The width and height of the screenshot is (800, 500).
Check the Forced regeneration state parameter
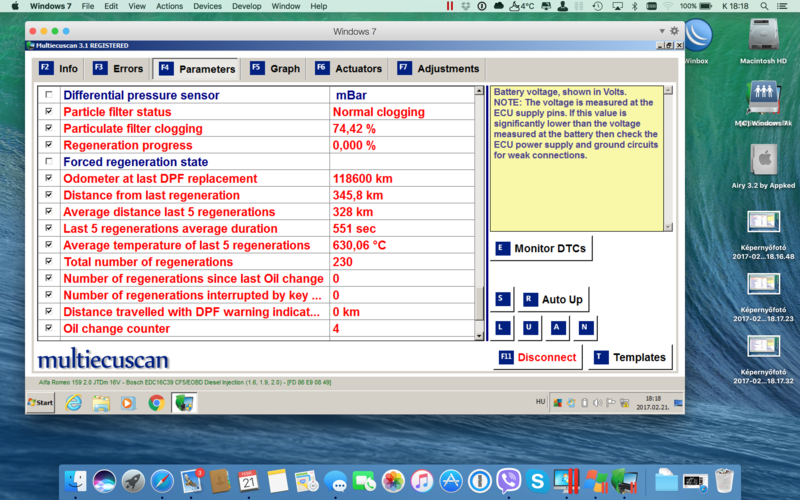tap(48, 162)
